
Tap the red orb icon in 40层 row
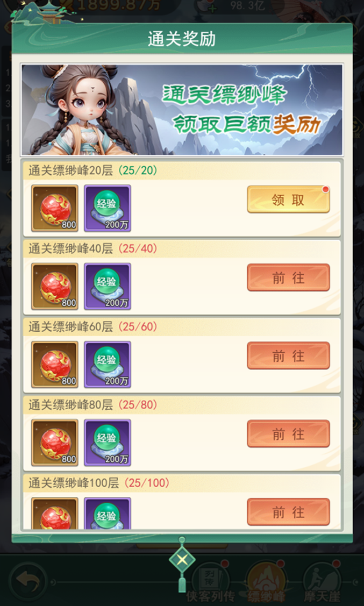point(55,287)
